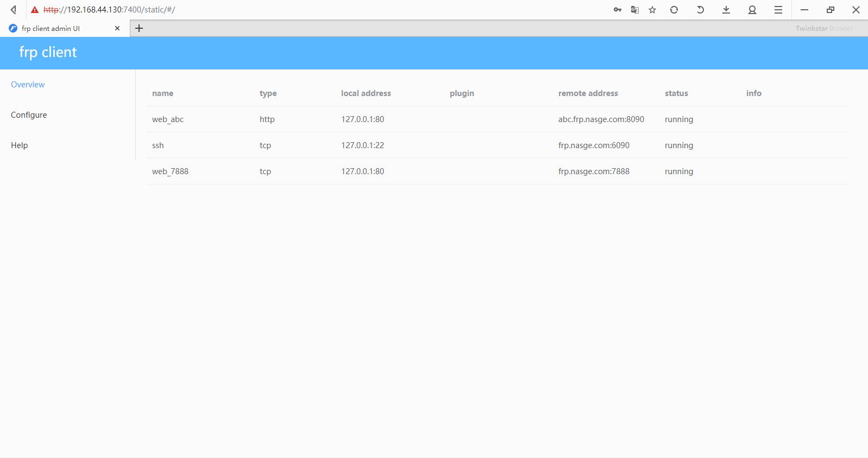This screenshot has height=458, width=868.
Task: Click running status of web_7888
Action: click(678, 171)
